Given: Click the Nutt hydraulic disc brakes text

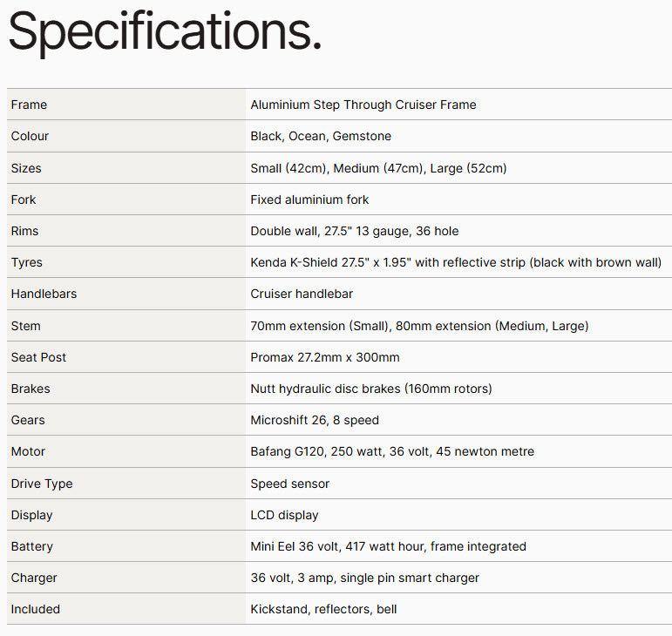Looking at the screenshot, I should [371, 389].
